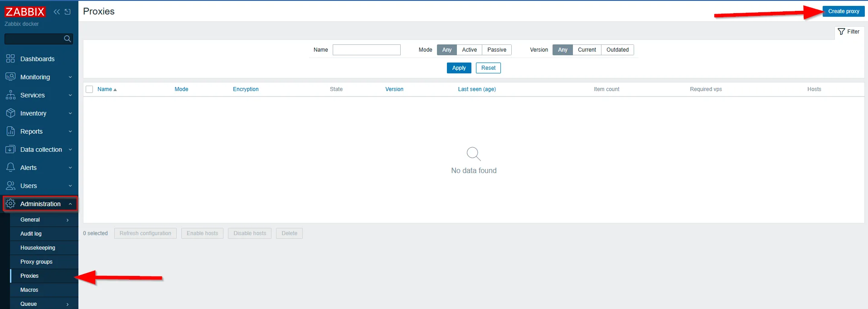Screen dimensions: 868x309
Task: Expand Inventory menu chevron
Action: pyautogui.click(x=70, y=113)
